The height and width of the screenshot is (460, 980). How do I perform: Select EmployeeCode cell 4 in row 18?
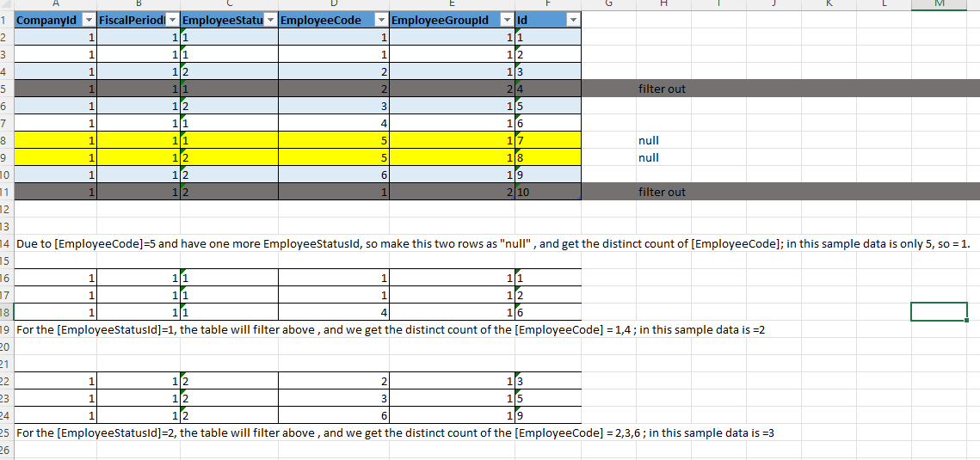(x=334, y=312)
